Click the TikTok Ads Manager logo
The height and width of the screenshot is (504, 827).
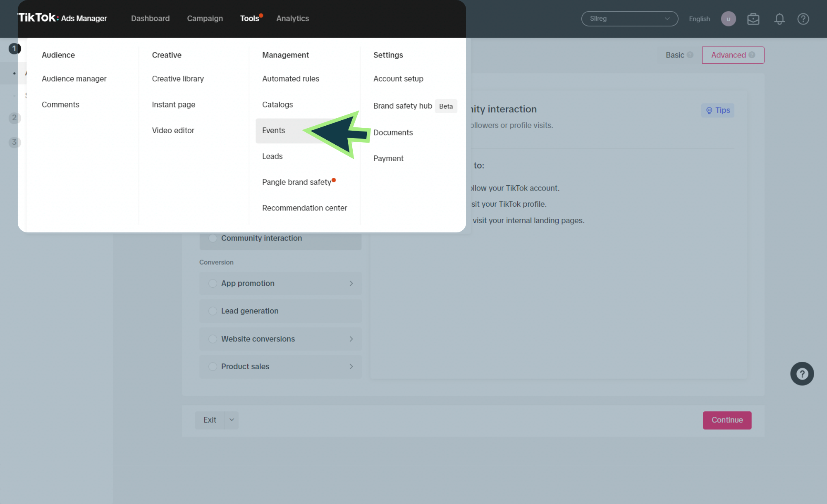(62, 18)
